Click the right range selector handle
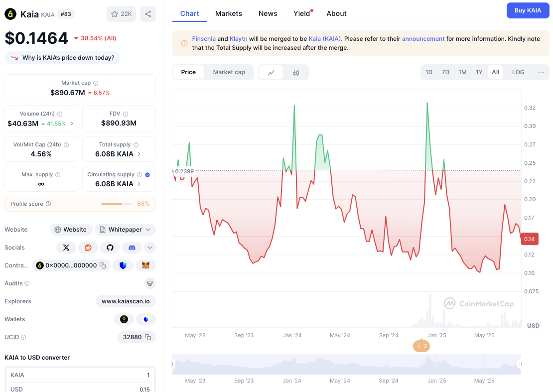The image size is (553, 392). pyautogui.click(x=521, y=364)
